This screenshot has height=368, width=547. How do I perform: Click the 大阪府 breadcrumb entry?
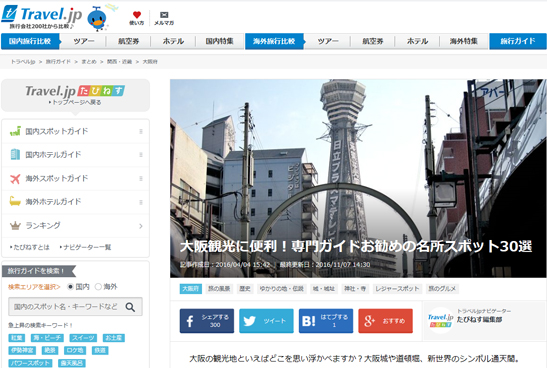point(150,62)
